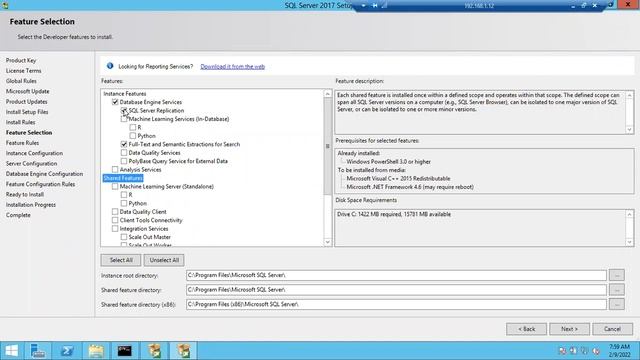
Task: Browse for the instance root directory
Action: tap(617, 276)
